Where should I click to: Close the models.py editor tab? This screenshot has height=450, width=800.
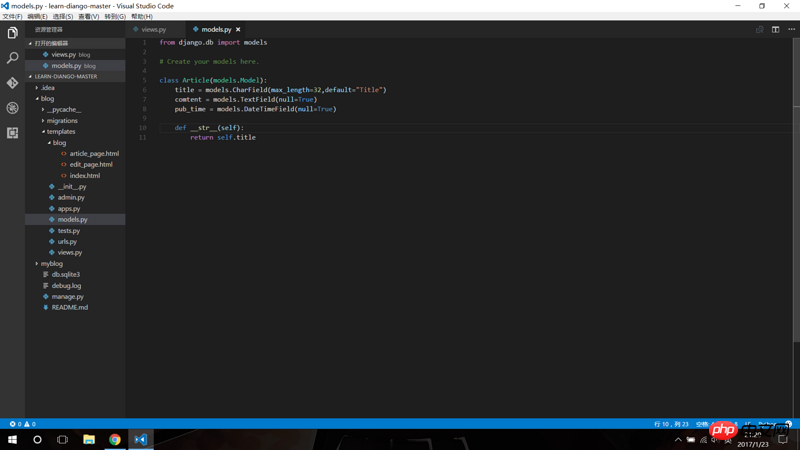click(x=238, y=30)
